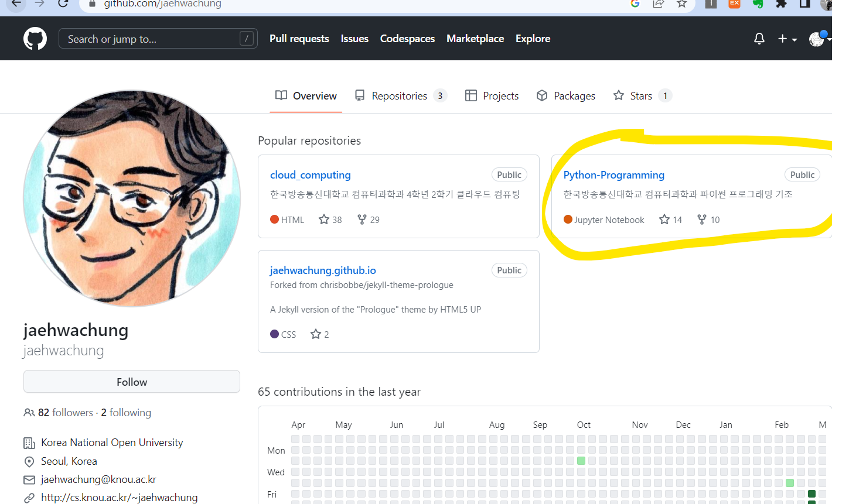Switch to the Stars tab
This screenshot has width=849, height=504.
[x=642, y=95]
